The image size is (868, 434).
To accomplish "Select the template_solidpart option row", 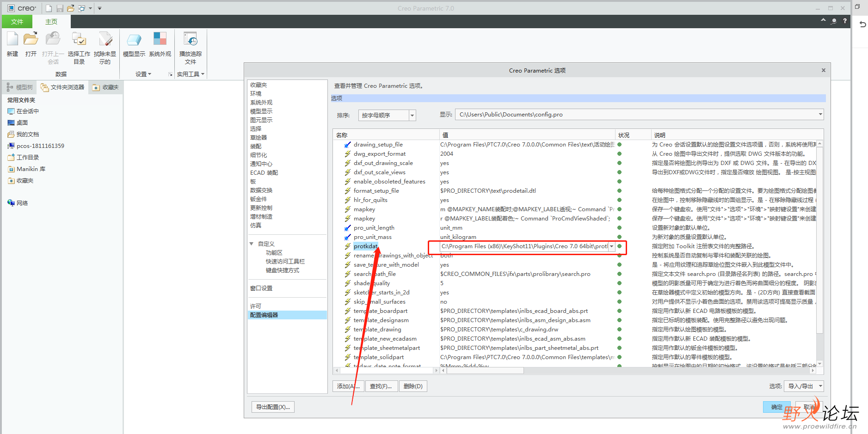I will pyautogui.click(x=379, y=357).
